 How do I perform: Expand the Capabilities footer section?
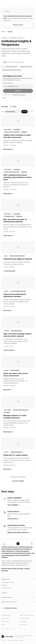click(x=18, y=579)
